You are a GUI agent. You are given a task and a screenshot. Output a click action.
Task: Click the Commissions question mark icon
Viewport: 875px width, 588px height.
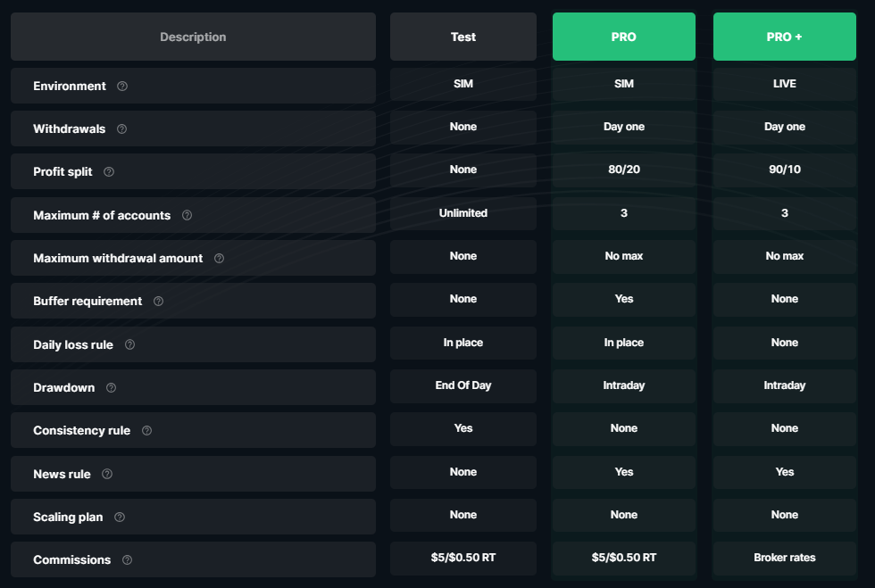tap(126, 559)
